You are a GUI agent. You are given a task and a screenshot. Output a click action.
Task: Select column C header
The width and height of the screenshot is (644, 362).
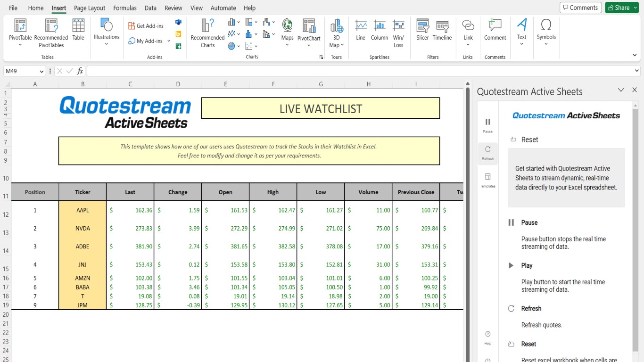point(130,84)
